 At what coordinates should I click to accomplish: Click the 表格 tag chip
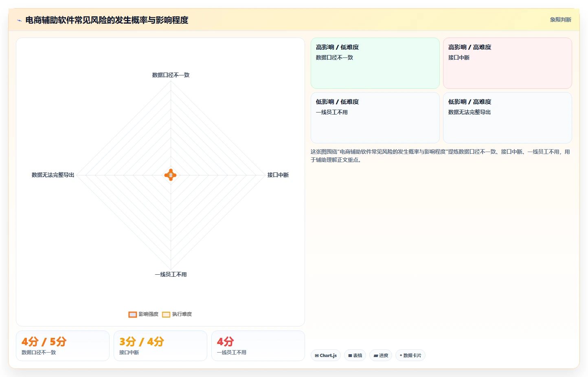coord(355,355)
